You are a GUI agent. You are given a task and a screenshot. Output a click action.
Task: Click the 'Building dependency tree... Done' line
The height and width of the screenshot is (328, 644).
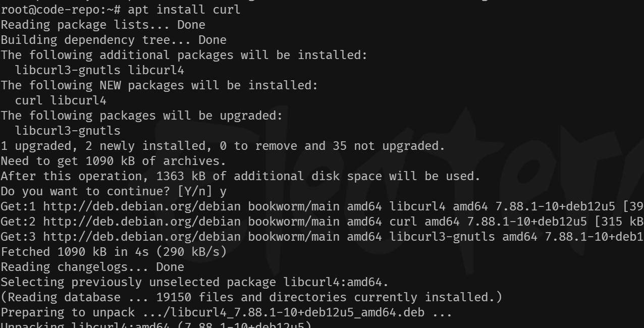(x=114, y=40)
